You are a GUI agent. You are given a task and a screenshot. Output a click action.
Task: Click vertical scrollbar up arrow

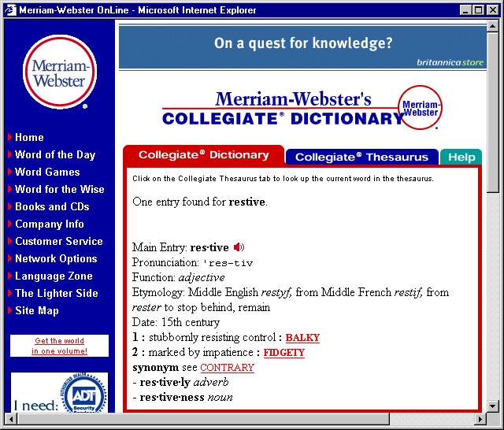pos(492,26)
